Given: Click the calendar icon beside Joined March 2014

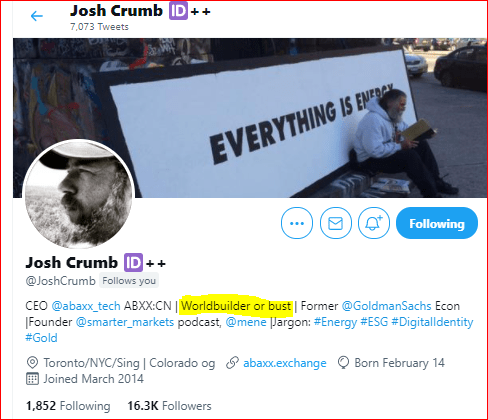Looking at the screenshot, I should (x=32, y=379).
